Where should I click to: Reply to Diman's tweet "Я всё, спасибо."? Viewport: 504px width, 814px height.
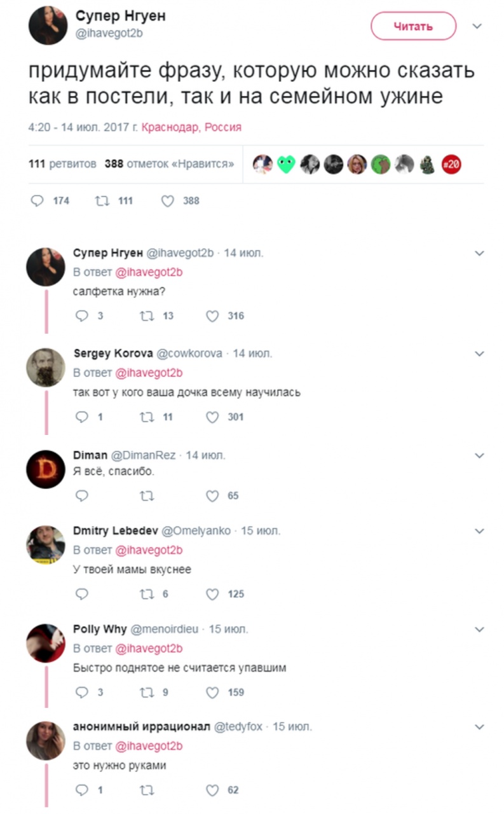81,496
